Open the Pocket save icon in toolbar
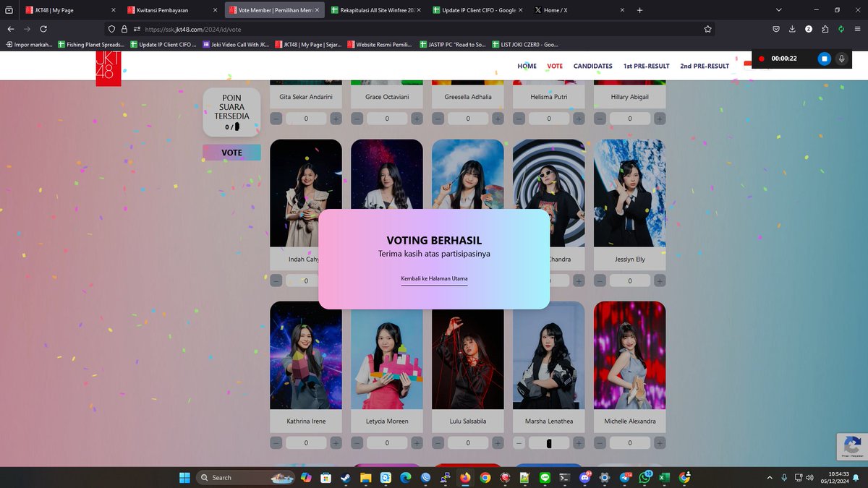The width and height of the screenshot is (868, 488). pos(776,29)
